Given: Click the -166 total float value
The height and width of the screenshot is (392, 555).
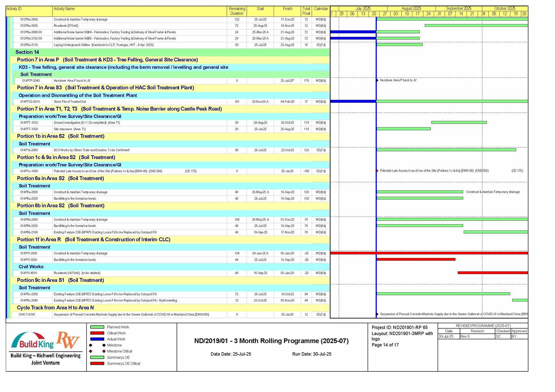Looking at the screenshot, I should coord(306,171).
